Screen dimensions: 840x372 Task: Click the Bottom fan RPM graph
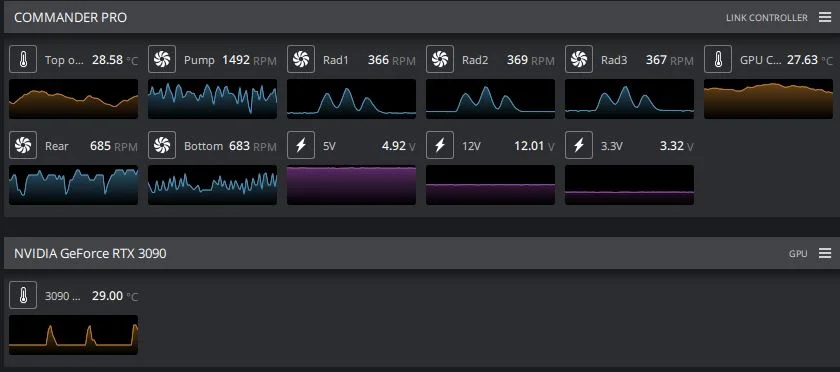pyautogui.click(x=213, y=185)
